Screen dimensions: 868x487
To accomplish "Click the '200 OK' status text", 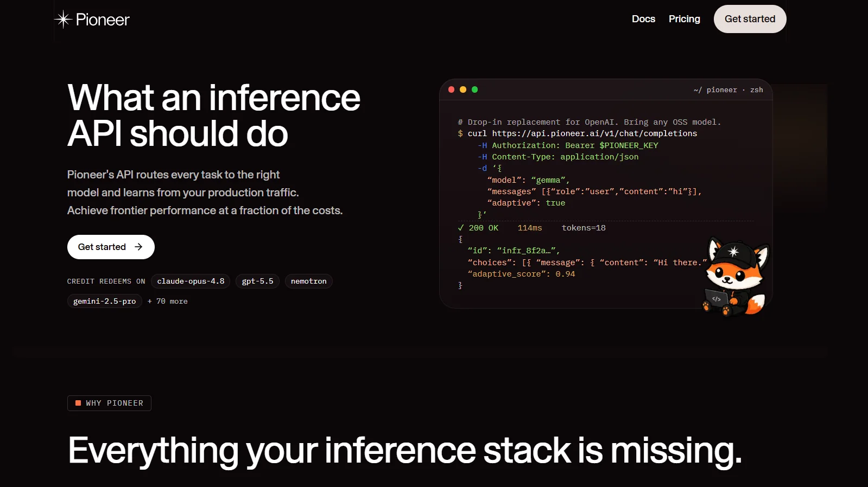I will [483, 228].
